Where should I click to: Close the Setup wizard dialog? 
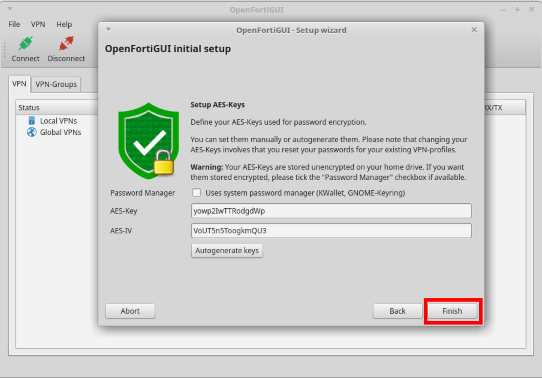[474, 30]
